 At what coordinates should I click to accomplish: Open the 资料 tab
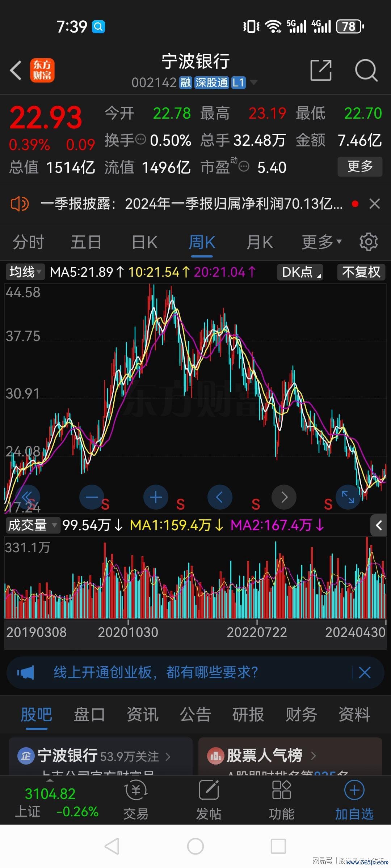(x=354, y=715)
